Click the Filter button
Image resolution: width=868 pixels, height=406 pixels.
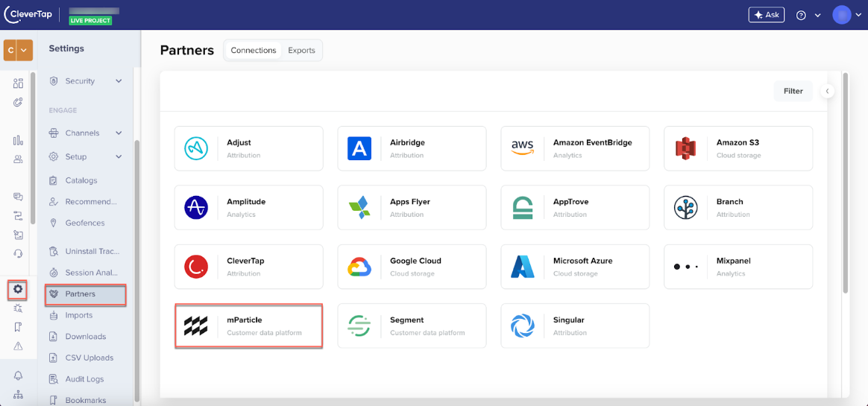click(793, 92)
